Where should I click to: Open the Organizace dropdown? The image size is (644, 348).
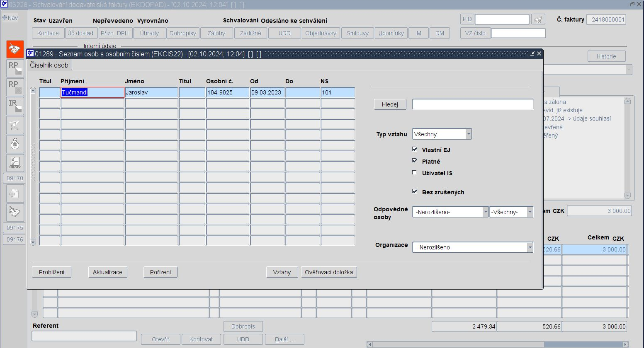pos(530,247)
